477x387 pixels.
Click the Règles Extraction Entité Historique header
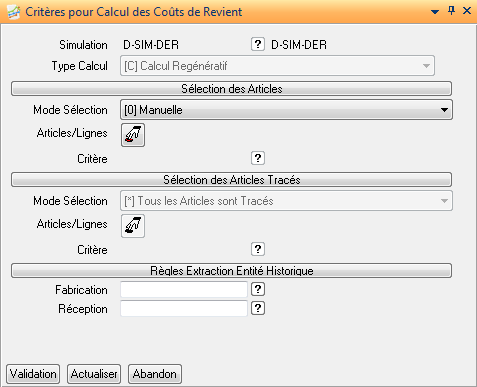231,271
